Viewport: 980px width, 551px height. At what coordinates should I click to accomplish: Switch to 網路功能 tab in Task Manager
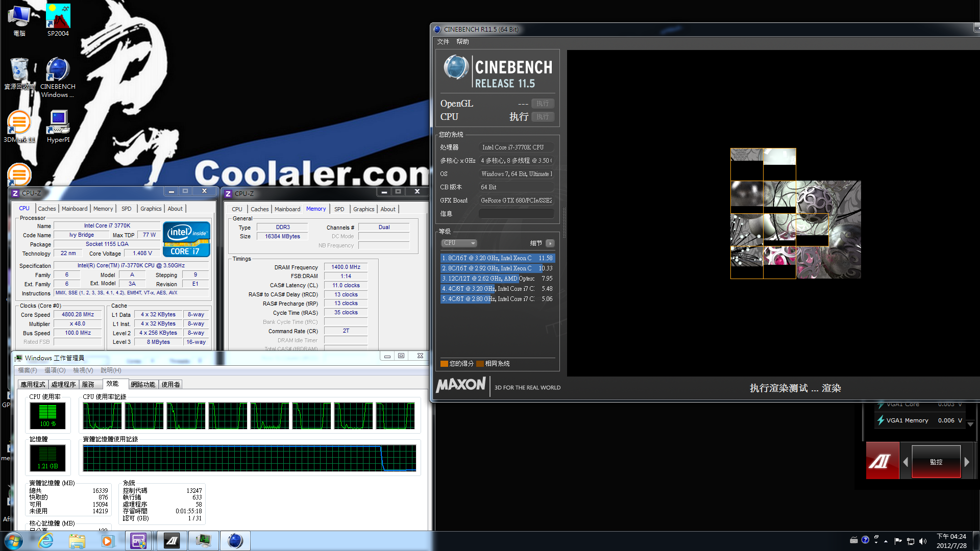[143, 385]
